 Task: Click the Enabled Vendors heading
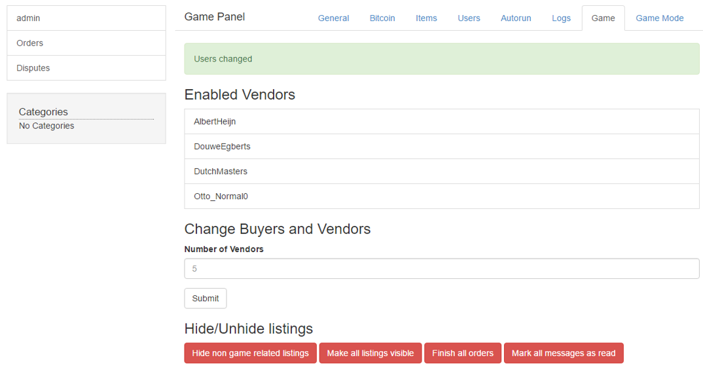(239, 95)
